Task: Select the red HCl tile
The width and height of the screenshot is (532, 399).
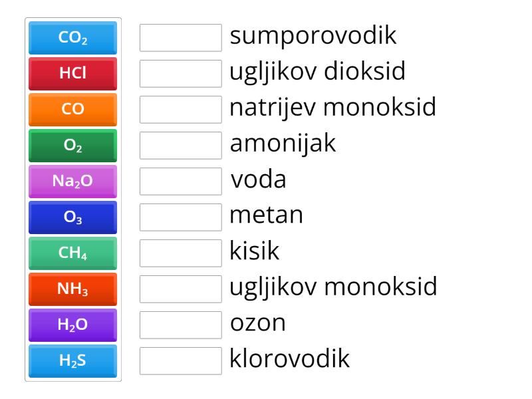Action: 73,74
